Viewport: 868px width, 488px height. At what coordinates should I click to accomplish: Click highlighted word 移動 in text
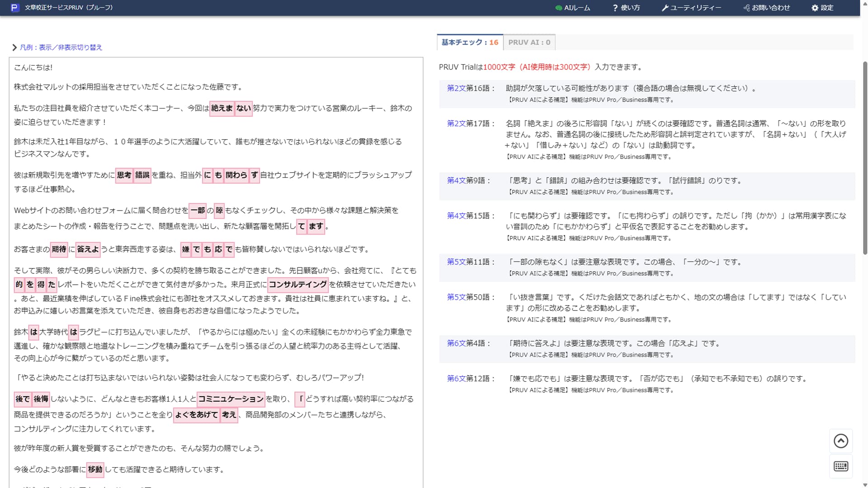[95, 469]
